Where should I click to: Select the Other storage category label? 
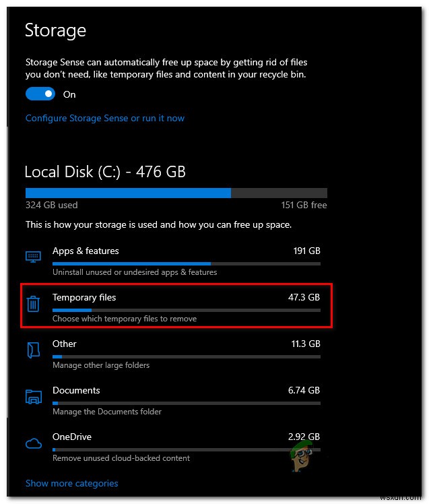[x=65, y=344]
